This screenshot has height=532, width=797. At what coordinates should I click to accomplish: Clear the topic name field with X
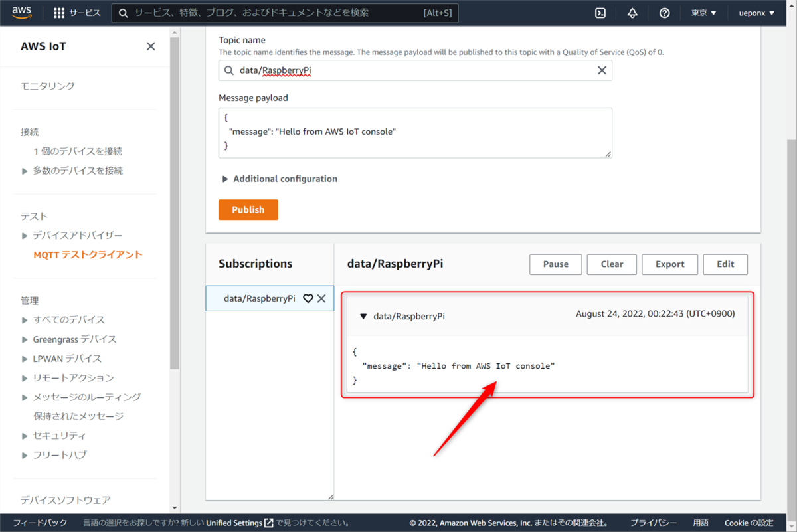[602, 70]
